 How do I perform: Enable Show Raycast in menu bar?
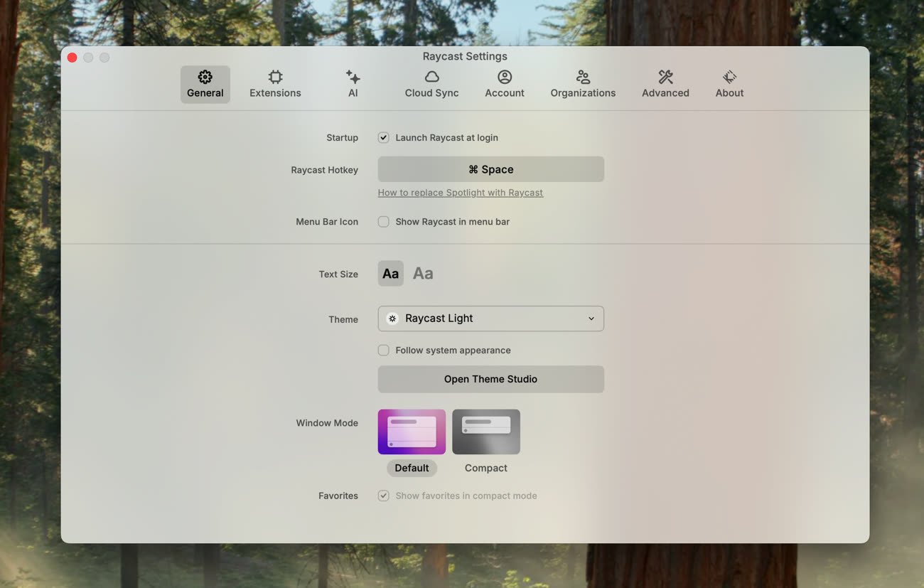click(384, 222)
